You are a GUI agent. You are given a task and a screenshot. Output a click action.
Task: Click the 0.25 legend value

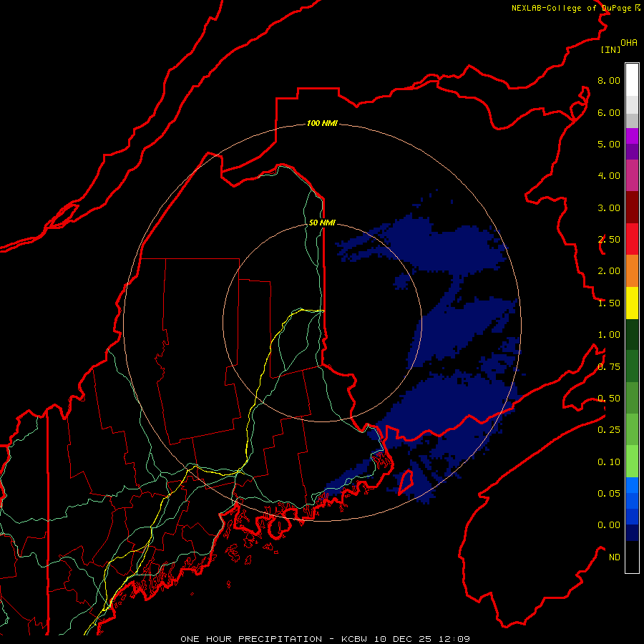(609, 430)
